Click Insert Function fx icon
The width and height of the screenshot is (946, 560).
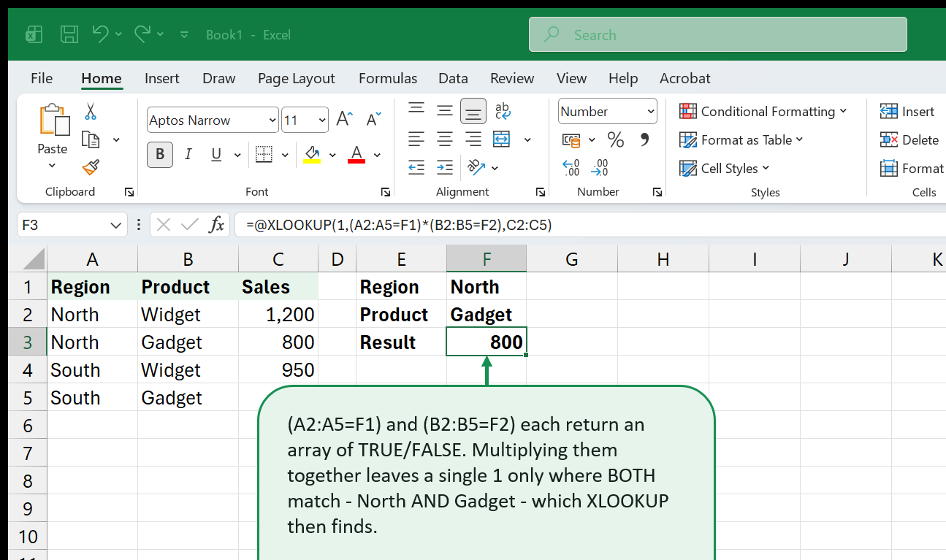point(216,225)
